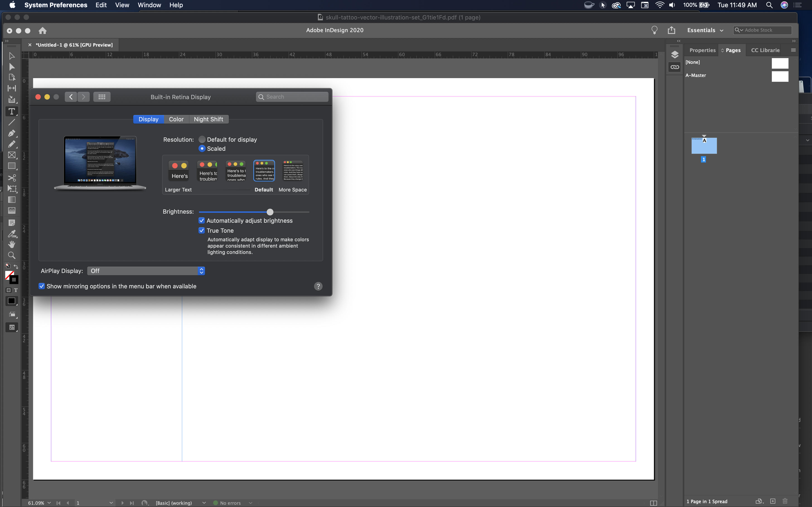Select the Pen tool
The height and width of the screenshot is (507, 812).
[x=12, y=134]
